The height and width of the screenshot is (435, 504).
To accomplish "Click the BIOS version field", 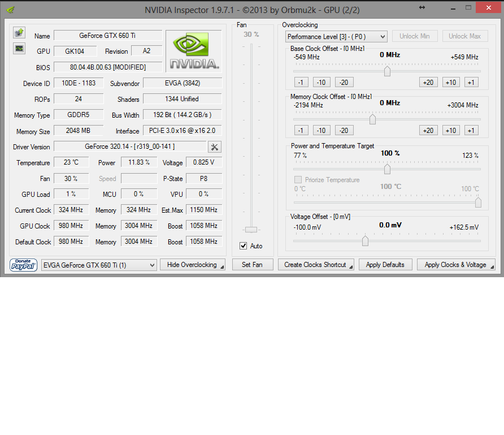I will pyautogui.click(x=108, y=67).
